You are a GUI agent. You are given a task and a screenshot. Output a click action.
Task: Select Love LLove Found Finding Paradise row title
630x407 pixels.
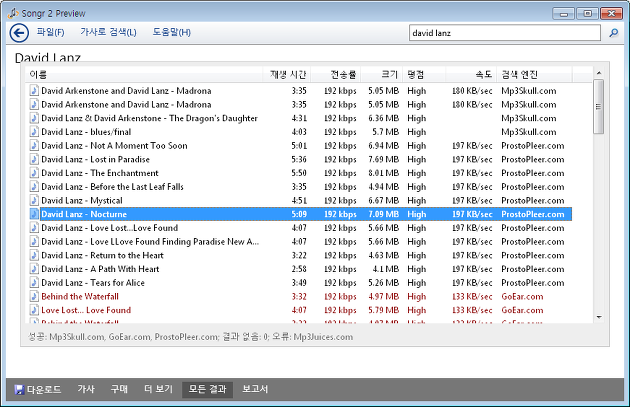150,242
